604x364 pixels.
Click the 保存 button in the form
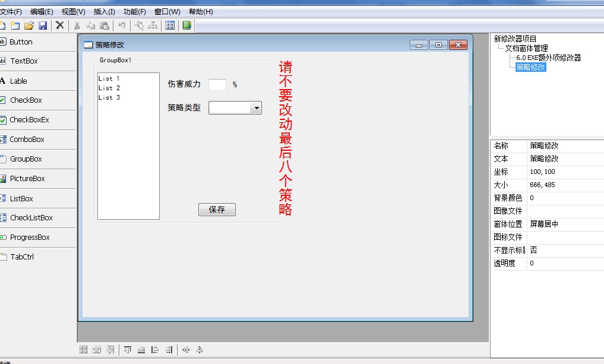(x=217, y=210)
